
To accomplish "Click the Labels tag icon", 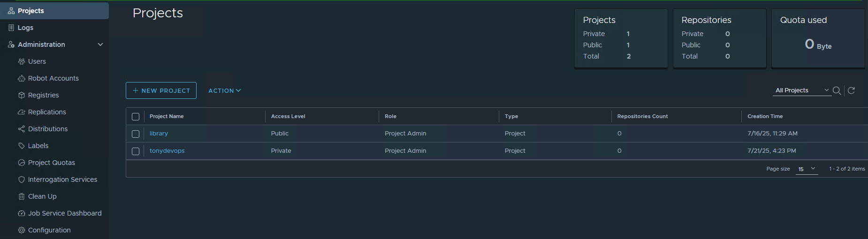I will (x=21, y=146).
